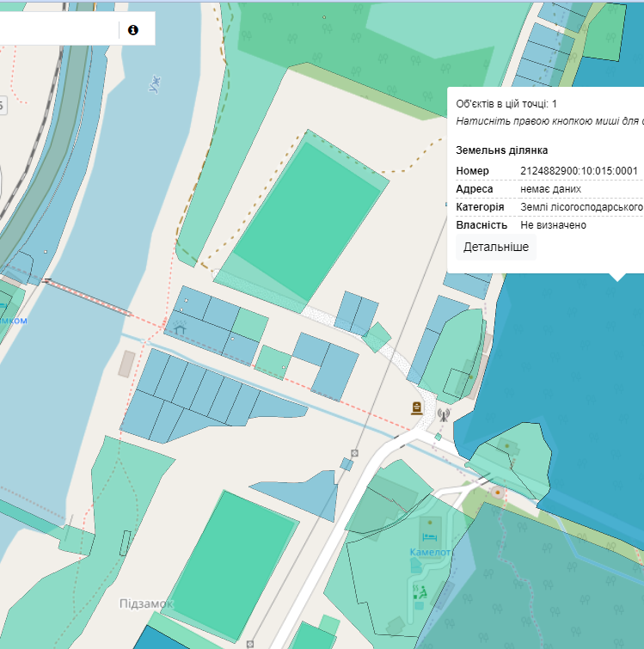Click the Камелот place label
644x649 pixels.
click(430, 553)
